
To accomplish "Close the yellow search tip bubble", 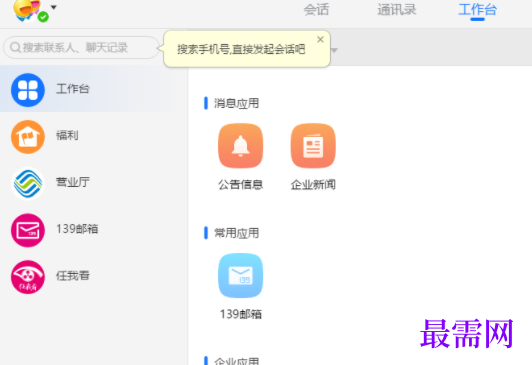I will tap(320, 40).
